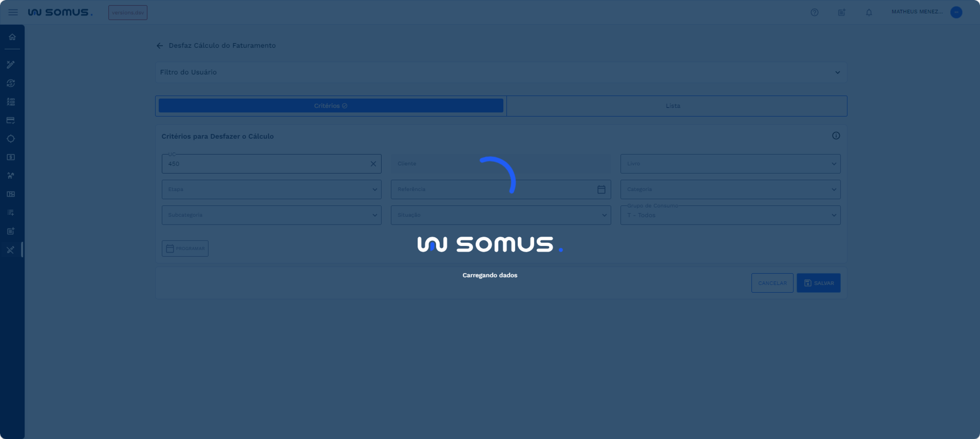980x439 pixels.
Task: Click the back arrow beside page title
Action: tap(159, 46)
